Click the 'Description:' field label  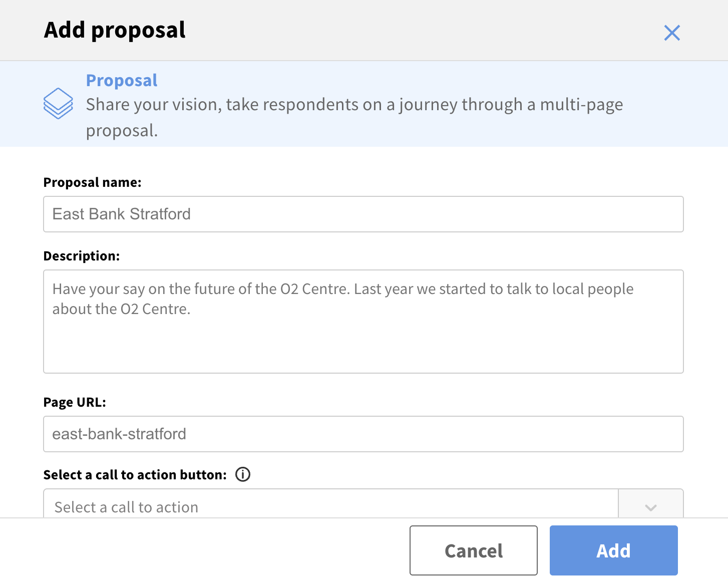tap(82, 256)
